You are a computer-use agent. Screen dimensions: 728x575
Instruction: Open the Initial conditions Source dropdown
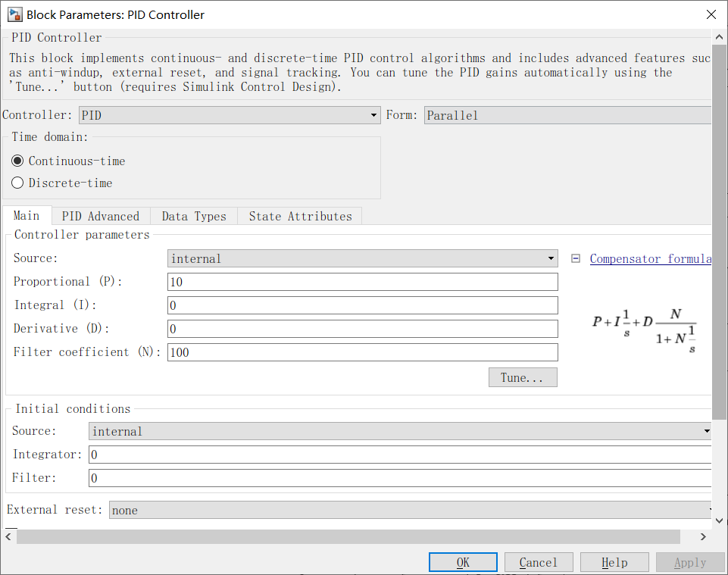[x=400, y=431]
